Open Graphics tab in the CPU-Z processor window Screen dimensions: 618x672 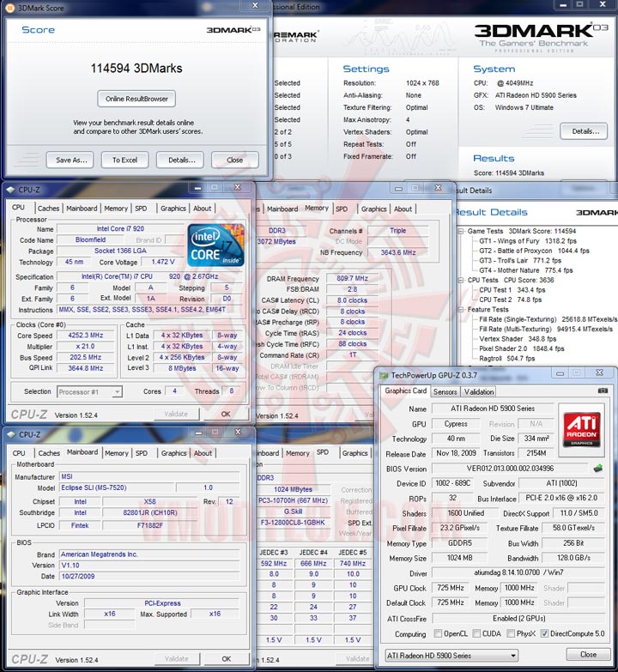pos(173,209)
